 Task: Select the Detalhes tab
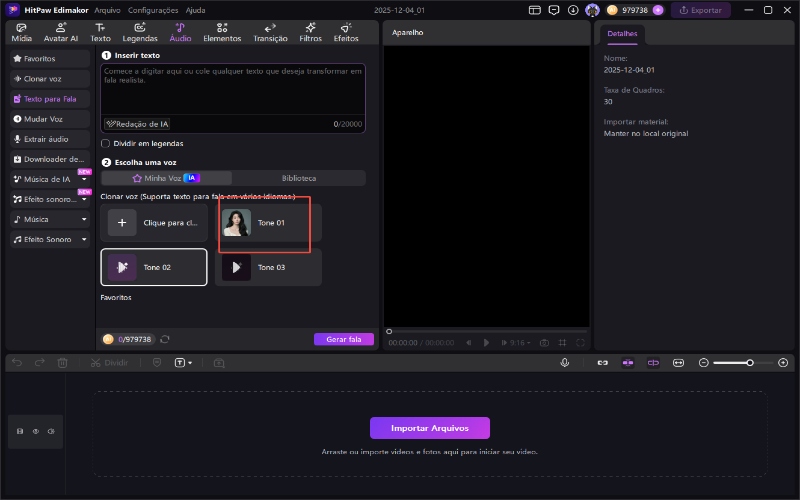(x=622, y=34)
